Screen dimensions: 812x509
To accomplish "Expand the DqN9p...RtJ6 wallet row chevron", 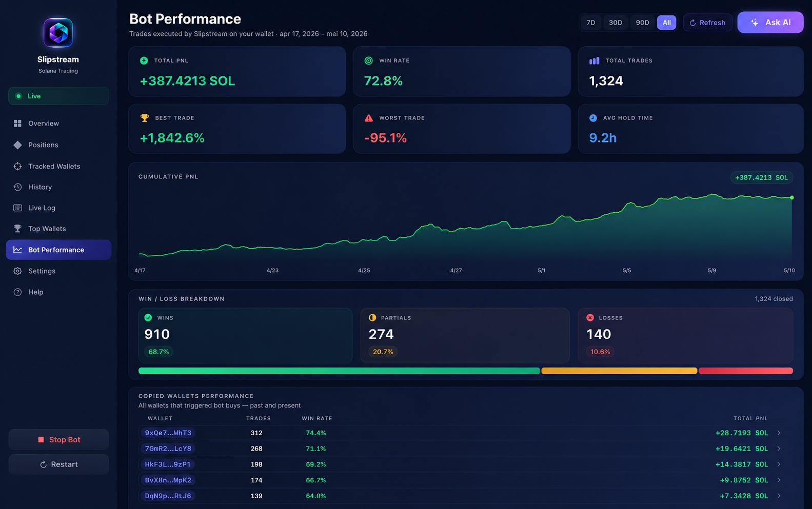I will click(x=779, y=496).
